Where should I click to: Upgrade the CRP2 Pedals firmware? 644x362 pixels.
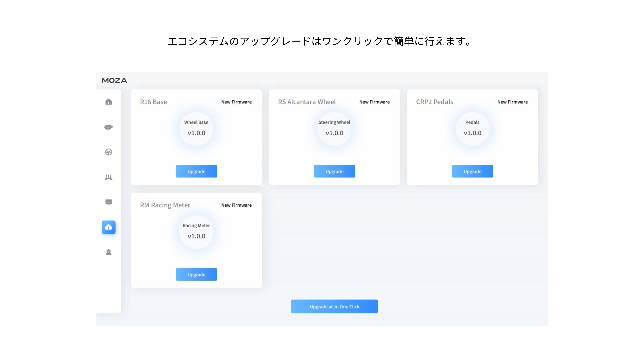click(x=472, y=171)
